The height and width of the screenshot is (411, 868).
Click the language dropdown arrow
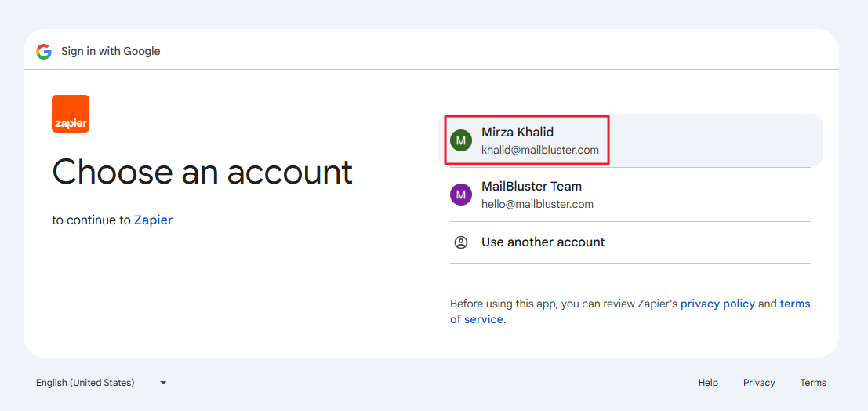click(x=163, y=383)
